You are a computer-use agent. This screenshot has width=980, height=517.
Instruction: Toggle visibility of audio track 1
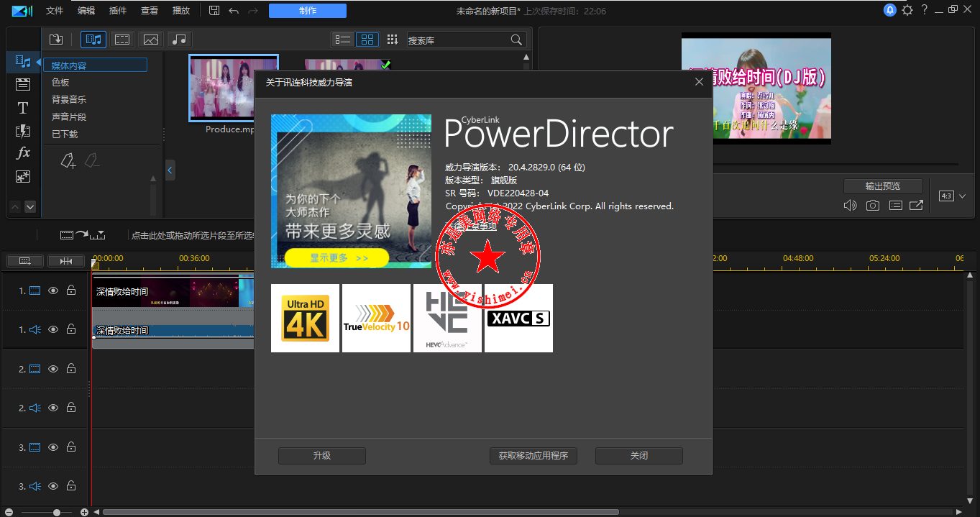coord(53,329)
